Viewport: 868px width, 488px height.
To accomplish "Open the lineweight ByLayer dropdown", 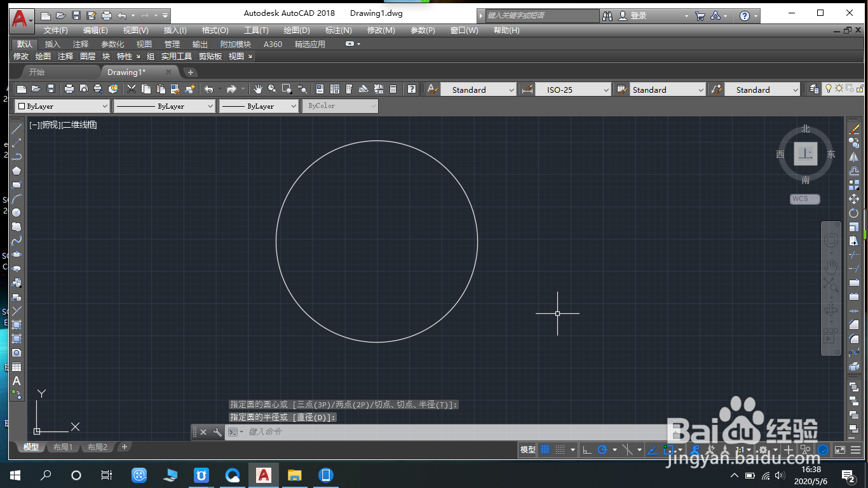I will click(x=259, y=106).
